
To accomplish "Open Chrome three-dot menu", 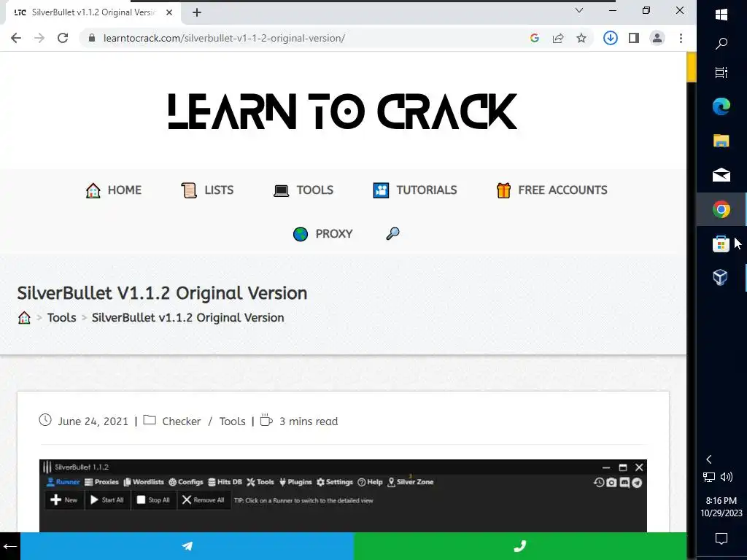I will pyautogui.click(x=681, y=38).
